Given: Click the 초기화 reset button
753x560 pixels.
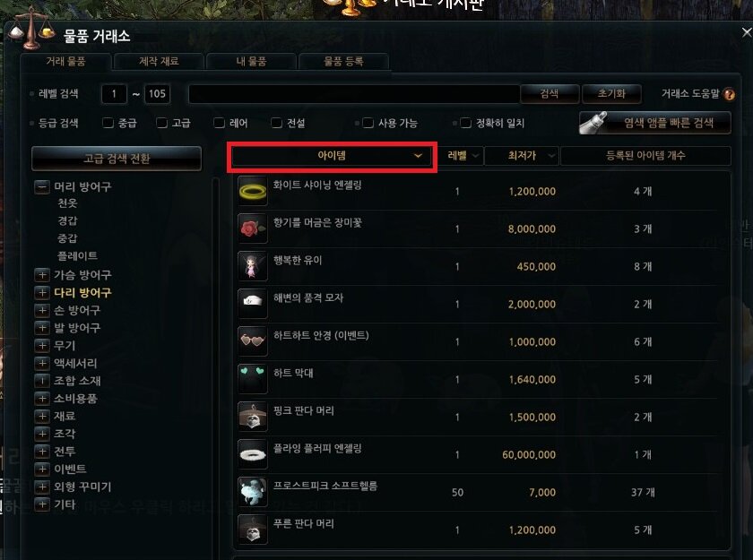Looking at the screenshot, I should click(611, 93).
